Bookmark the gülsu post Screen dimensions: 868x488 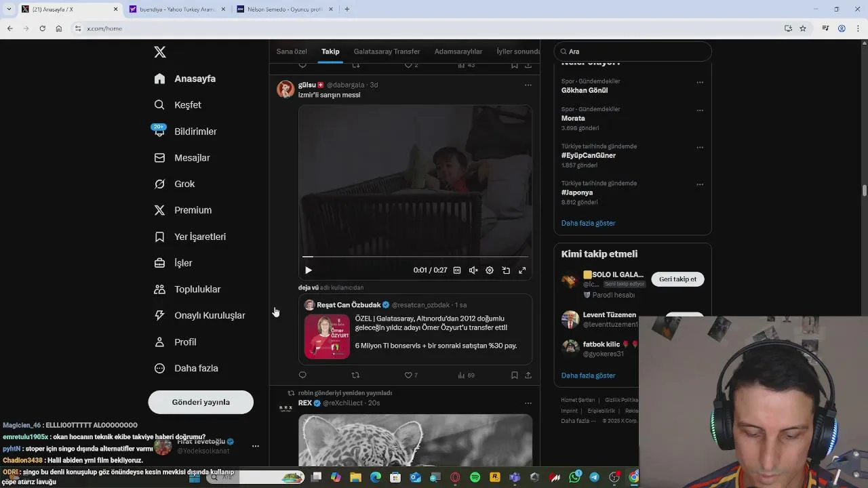(x=515, y=375)
